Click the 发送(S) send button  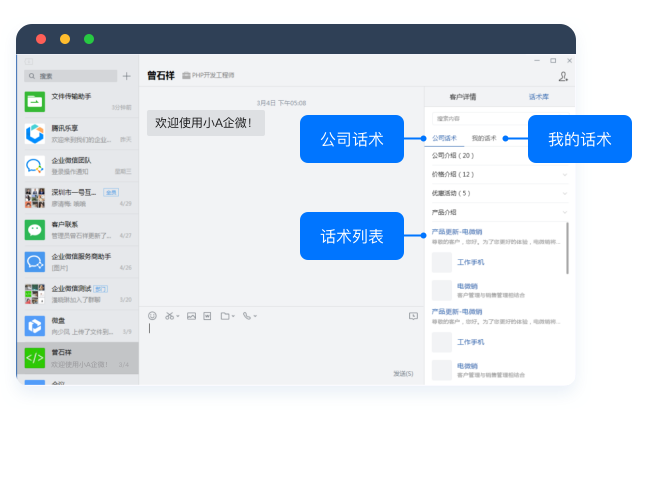403,373
